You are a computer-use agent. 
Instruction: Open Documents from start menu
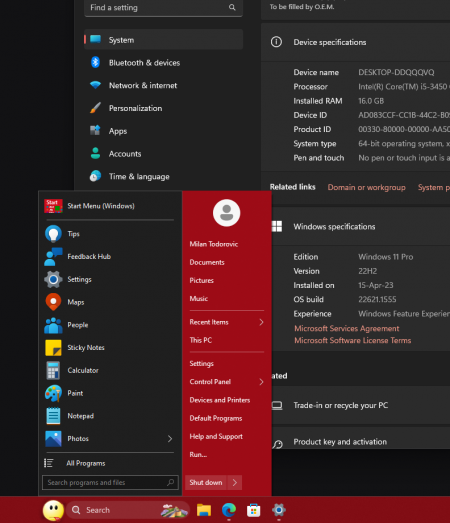pos(207,262)
